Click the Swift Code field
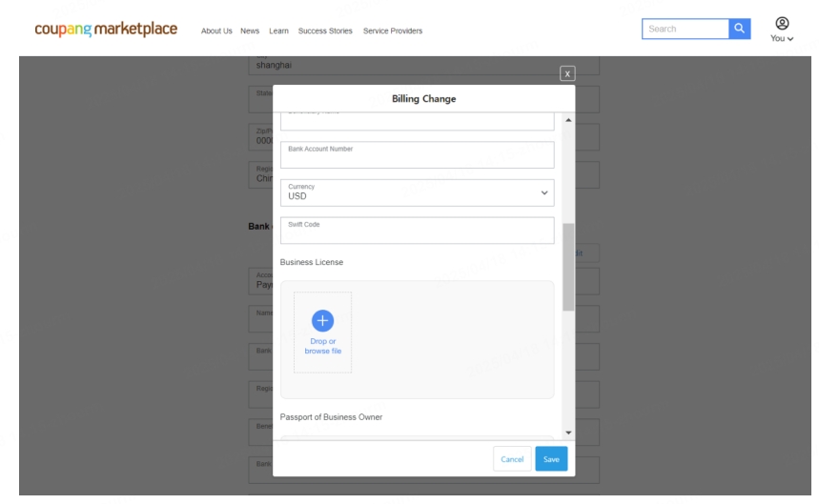Viewport: 819px width, 504px height. (417, 231)
